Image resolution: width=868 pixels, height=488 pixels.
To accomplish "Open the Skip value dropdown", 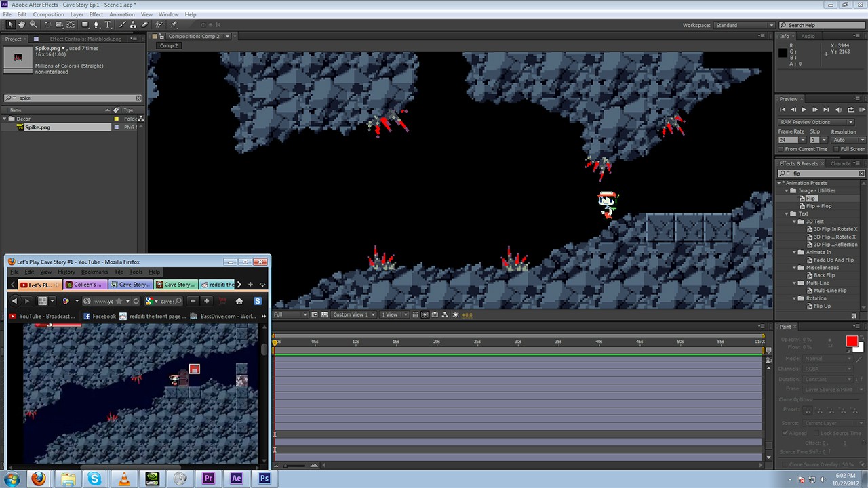I will pos(824,140).
